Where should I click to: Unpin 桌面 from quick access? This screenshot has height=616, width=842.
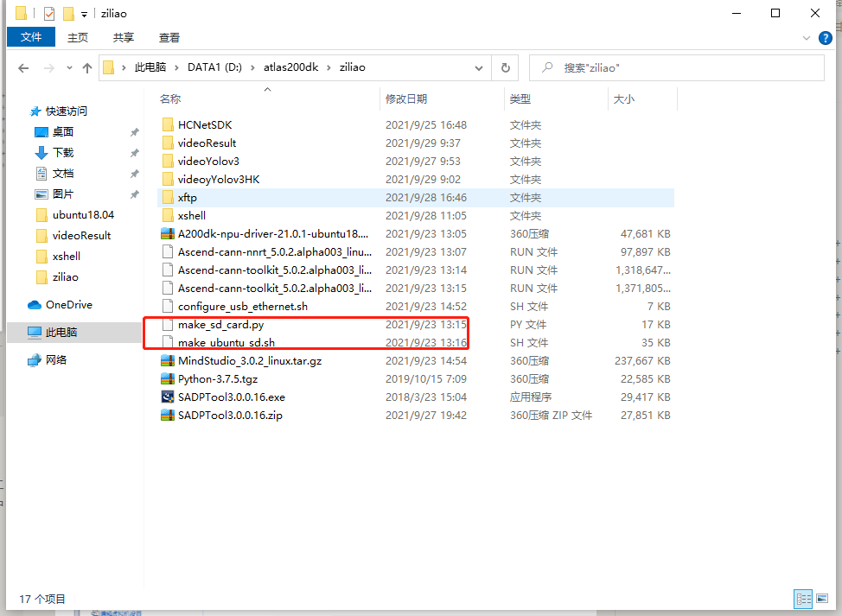point(137,131)
